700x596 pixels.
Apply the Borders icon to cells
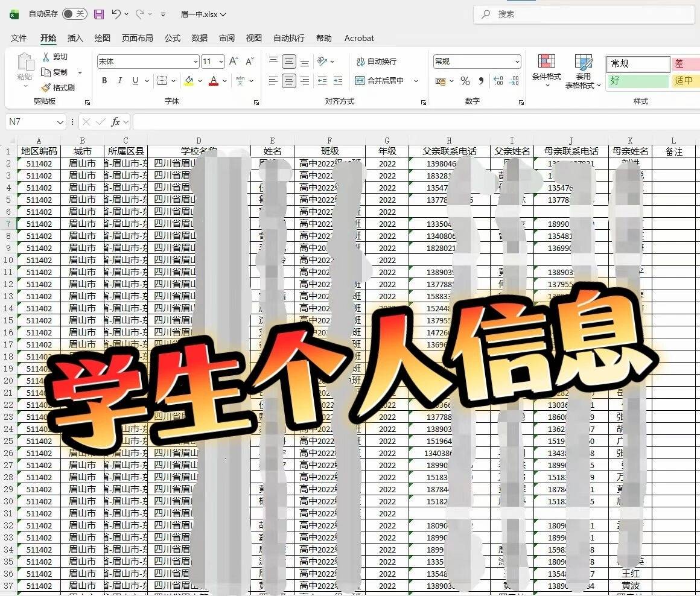pyautogui.click(x=162, y=81)
